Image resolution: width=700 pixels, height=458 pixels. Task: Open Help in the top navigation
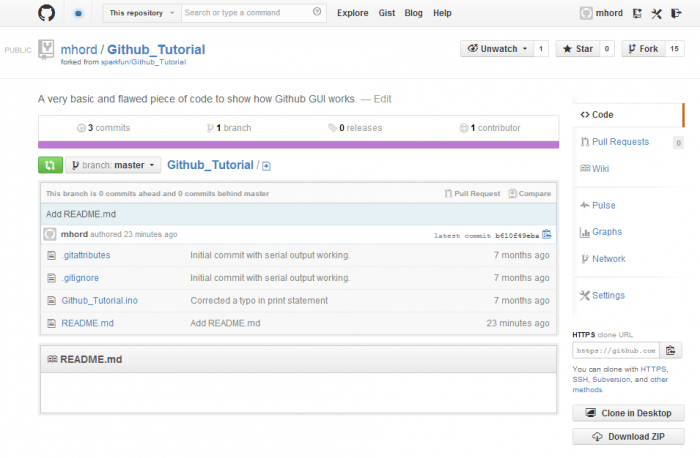click(442, 13)
